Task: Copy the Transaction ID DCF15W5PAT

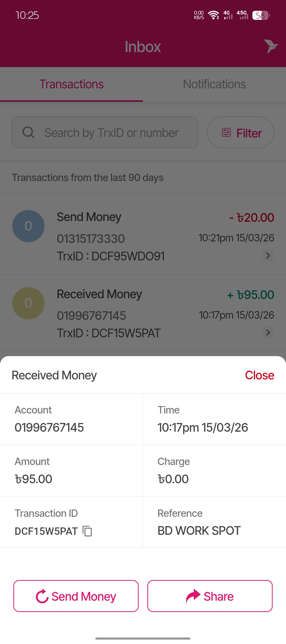Action: (87, 531)
